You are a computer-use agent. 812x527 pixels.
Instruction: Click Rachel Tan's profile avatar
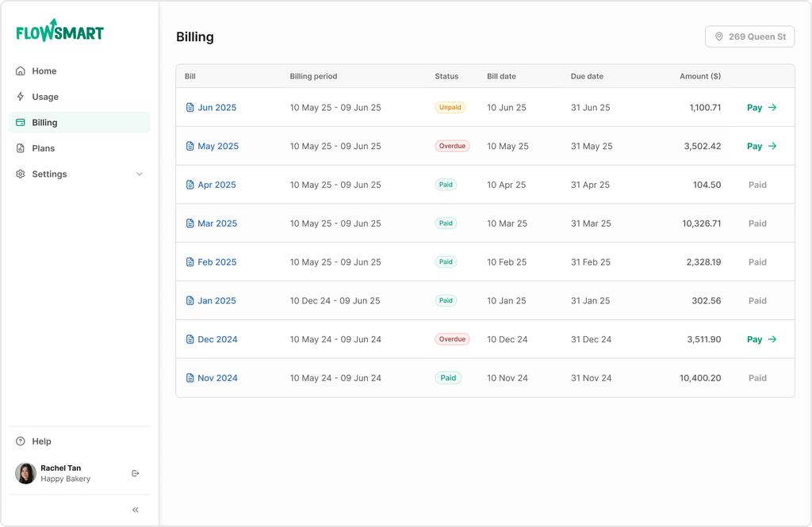click(26, 473)
